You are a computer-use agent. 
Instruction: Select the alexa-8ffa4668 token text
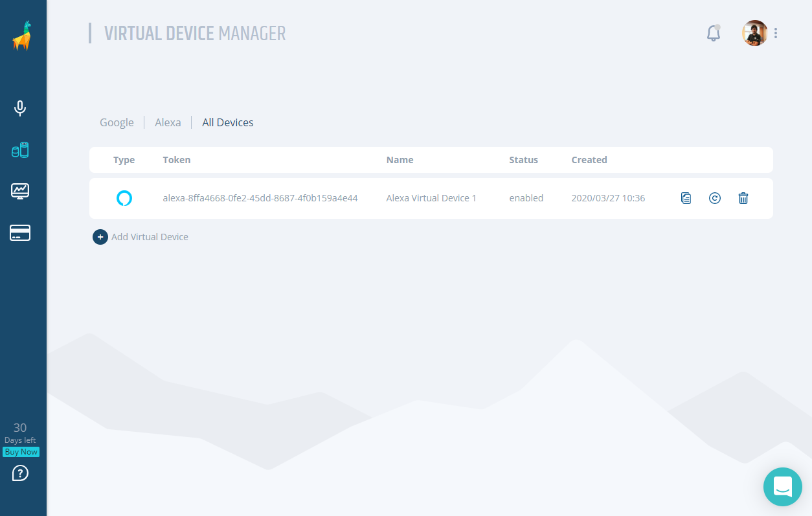(260, 198)
